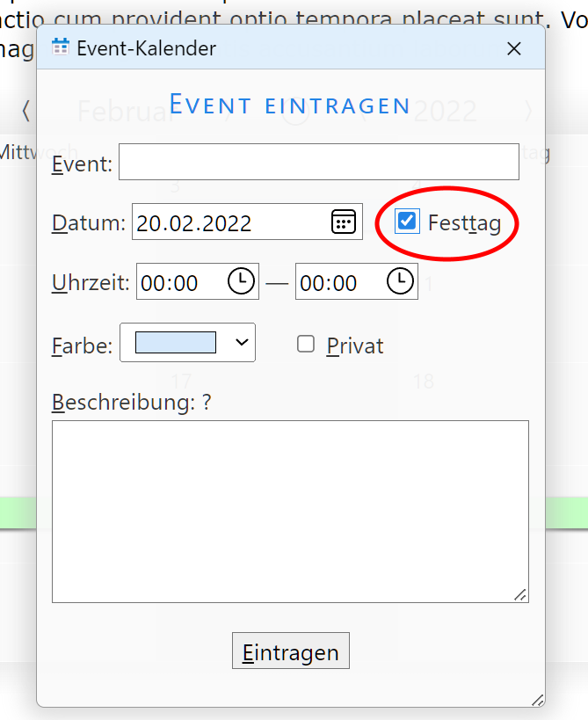Screen dimensions: 588x720
Task: Uncheck the Festtag checkbox
Action: (x=407, y=222)
